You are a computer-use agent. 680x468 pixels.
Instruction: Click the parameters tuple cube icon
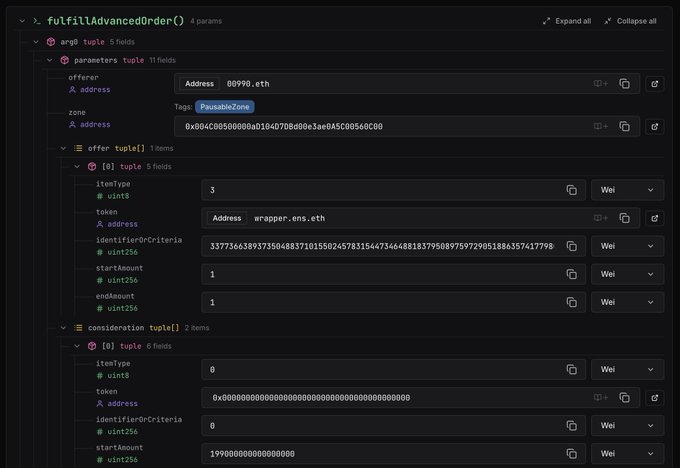click(x=65, y=60)
